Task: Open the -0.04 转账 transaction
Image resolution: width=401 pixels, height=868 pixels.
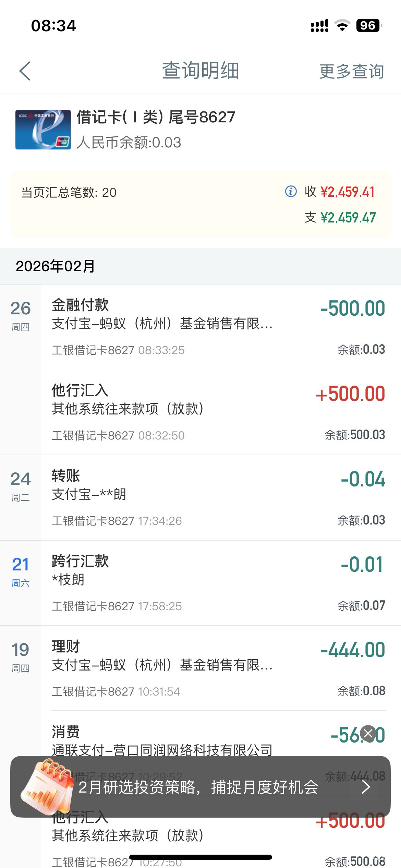Action: tap(218, 497)
